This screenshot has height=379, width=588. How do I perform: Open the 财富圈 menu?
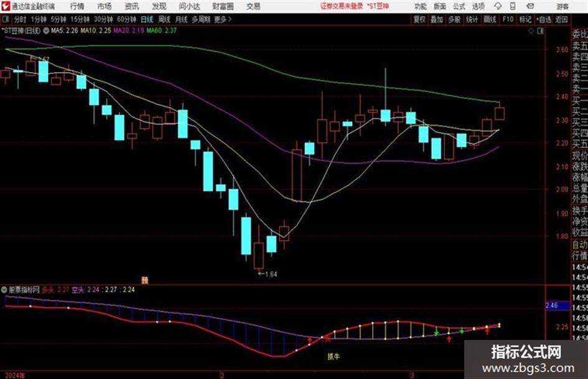click(223, 6)
